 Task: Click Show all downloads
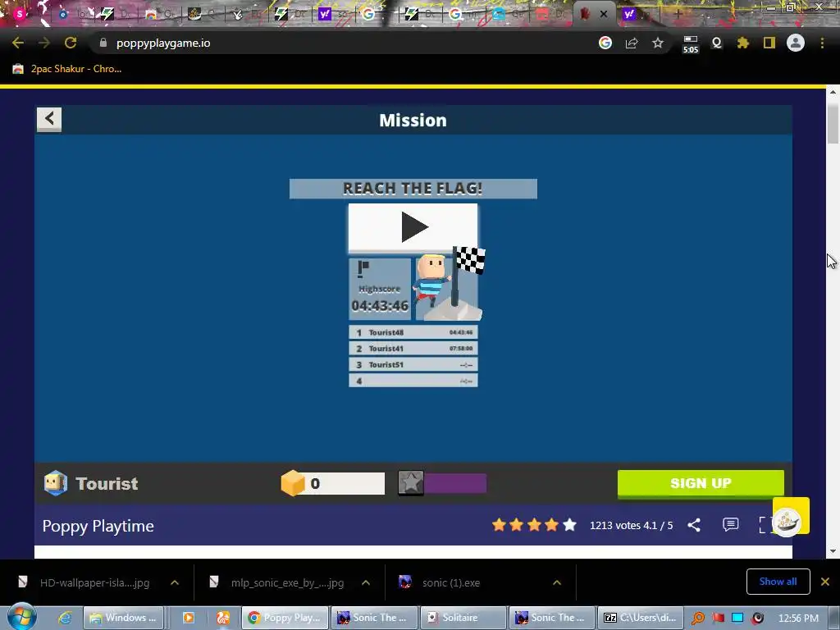778,582
